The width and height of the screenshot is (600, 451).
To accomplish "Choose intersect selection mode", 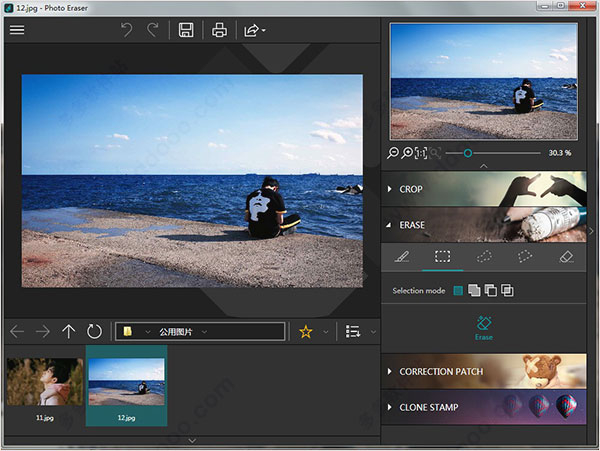I will [507, 291].
